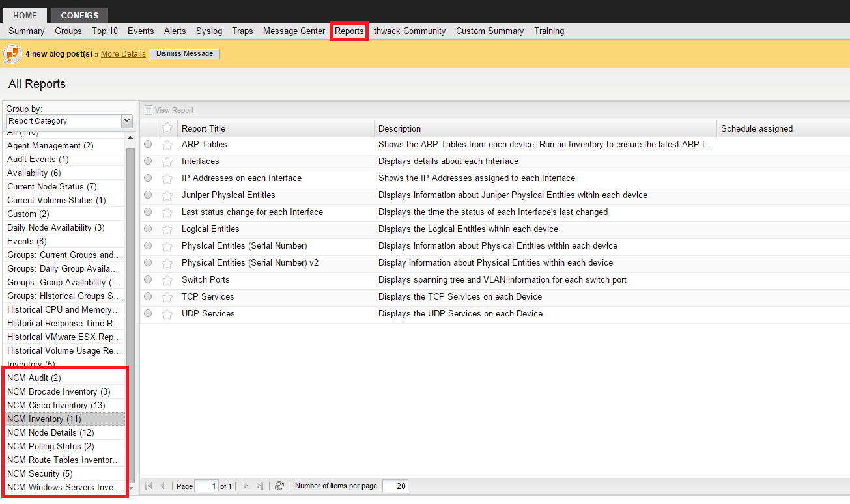Viewport: 850px width, 504px height.
Task: Favorite Last status change for each Interface
Action: [167, 212]
